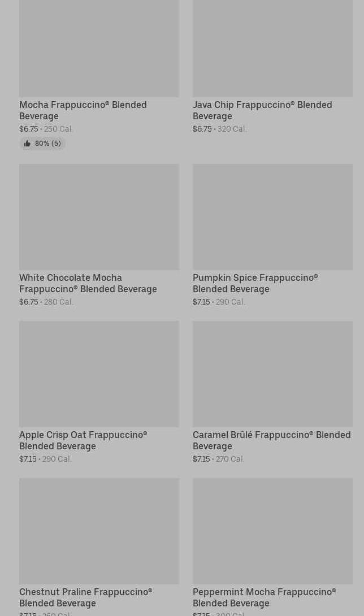Open the Apple Crisp Oat Frappuccino image
The width and height of the screenshot is (364, 616).
coord(99,374)
